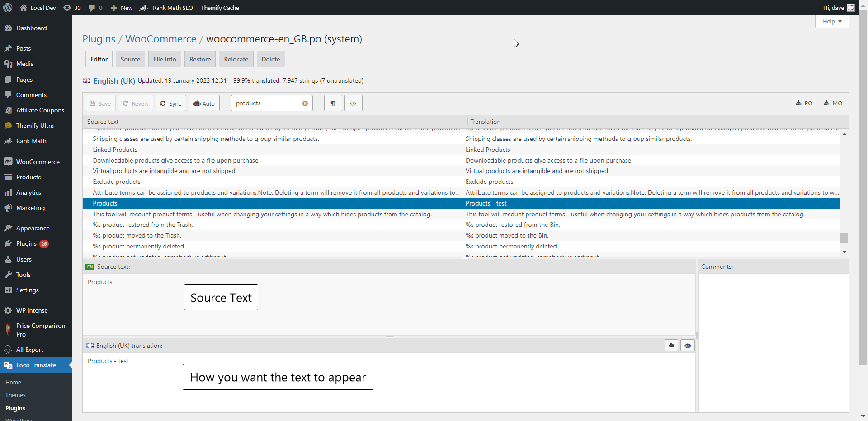Switch to the Restore tab
868x421 pixels.
200,59
